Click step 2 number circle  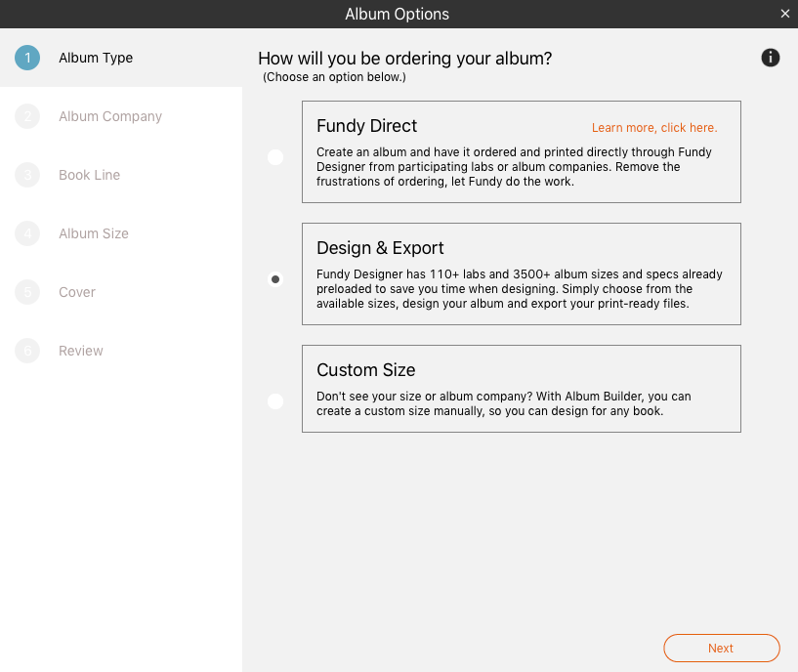(x=27, y=116)
